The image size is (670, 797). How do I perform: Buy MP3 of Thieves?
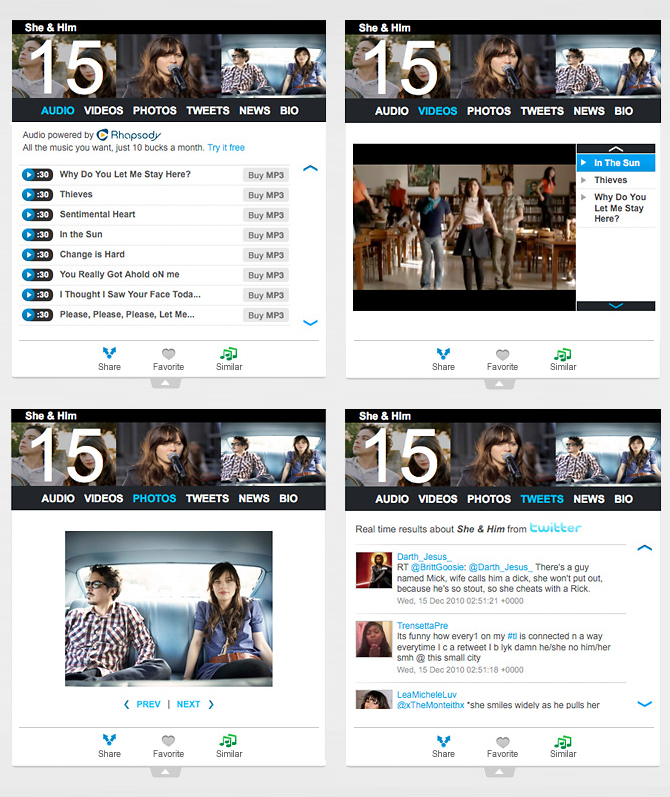click(266, 195)
